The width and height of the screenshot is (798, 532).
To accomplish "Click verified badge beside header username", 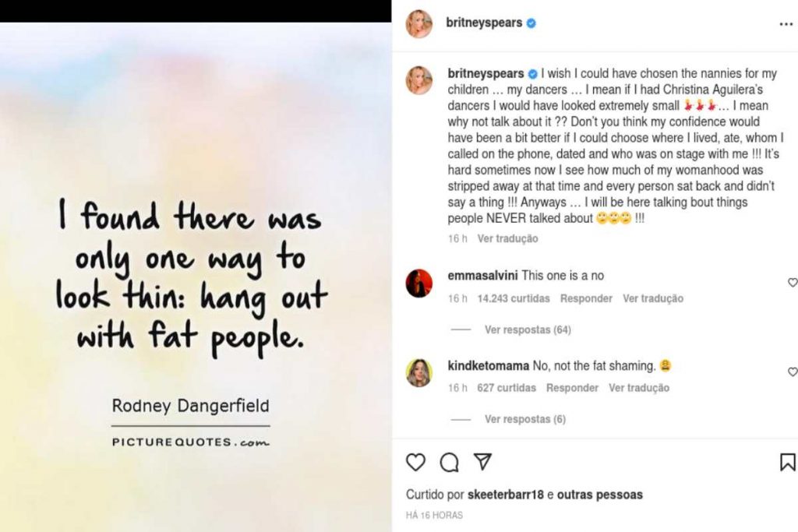I will pyautogui.click(x=531, y=23).
